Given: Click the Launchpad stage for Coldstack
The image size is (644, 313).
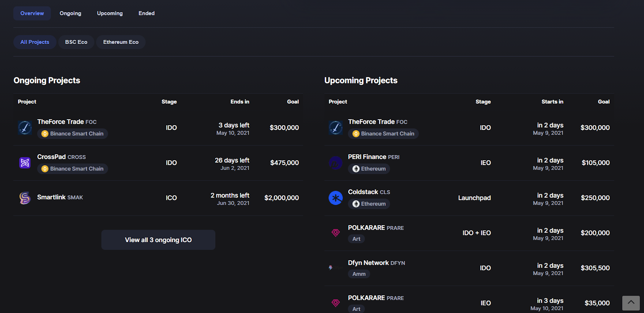Looking at the screenshot, I should click(x=475, y=198).
